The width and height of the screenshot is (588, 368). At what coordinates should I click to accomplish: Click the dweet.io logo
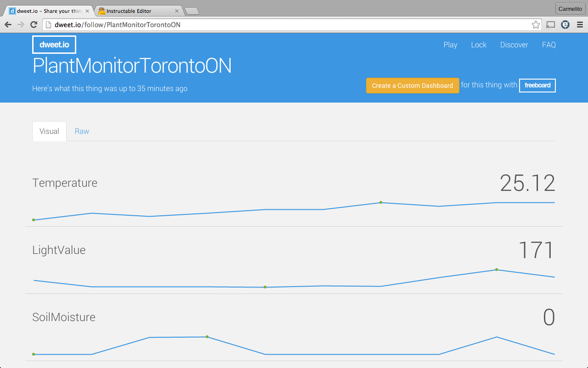pos(54,45)
